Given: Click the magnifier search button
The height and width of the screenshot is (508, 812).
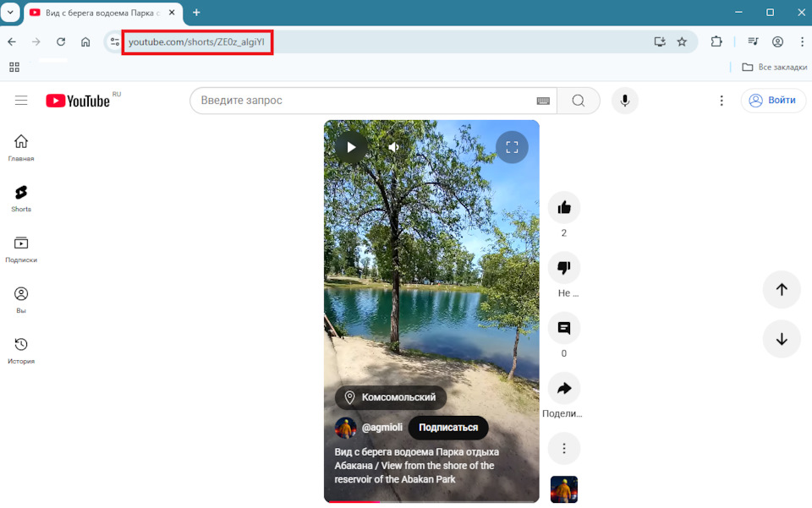Looking at the screenshot, I should tap(579, 101).
